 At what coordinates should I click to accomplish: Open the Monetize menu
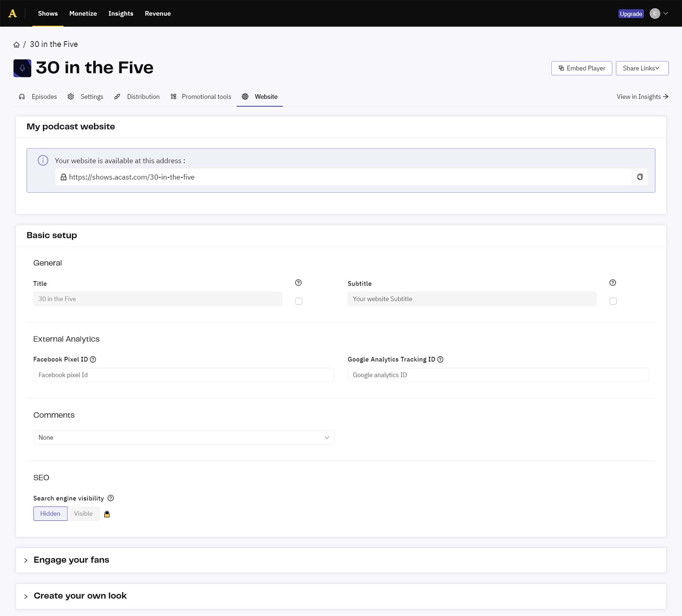pos(83,13)
